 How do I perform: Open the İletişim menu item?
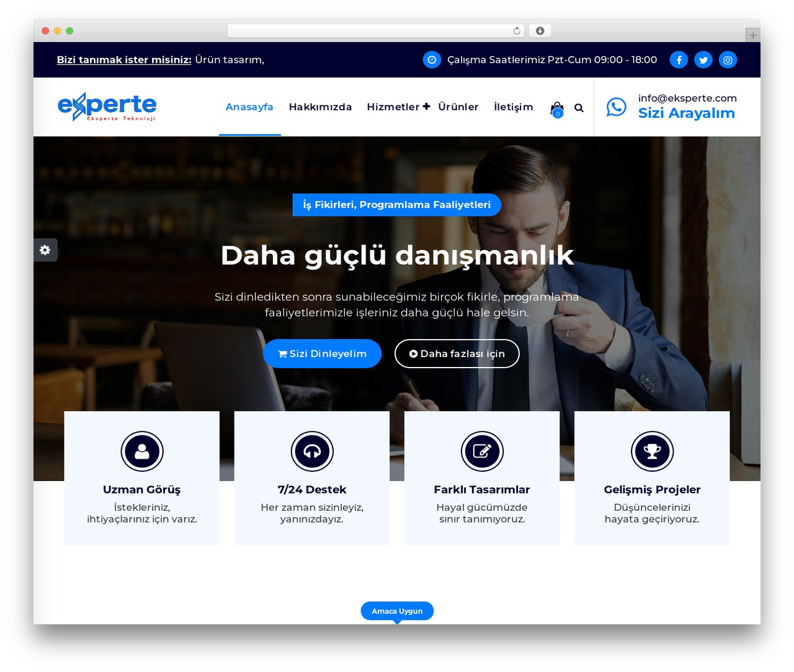(x=514, y=107)
